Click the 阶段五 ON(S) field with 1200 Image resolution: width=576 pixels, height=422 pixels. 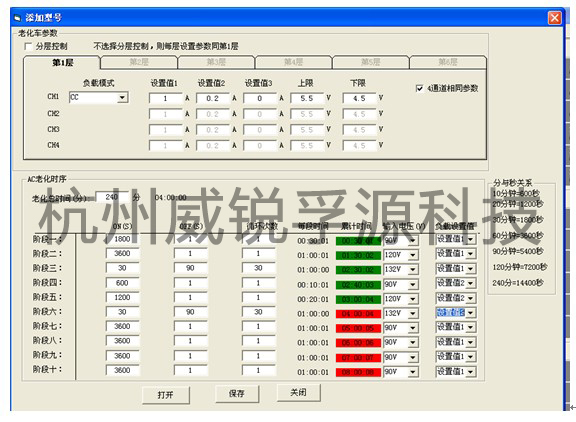pyautogui.click(x=122, y=297)
